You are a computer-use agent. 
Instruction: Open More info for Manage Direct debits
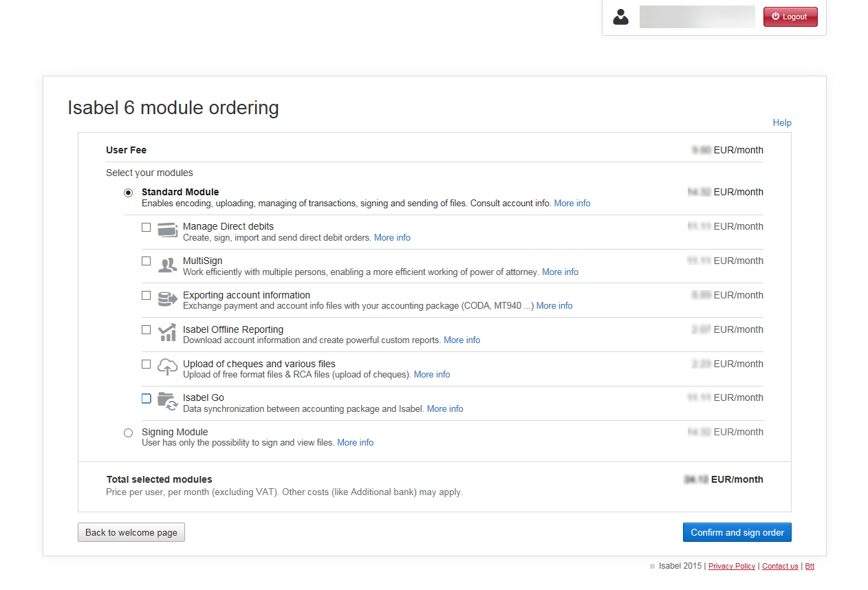pyautogui.click(x=392, y=238)
